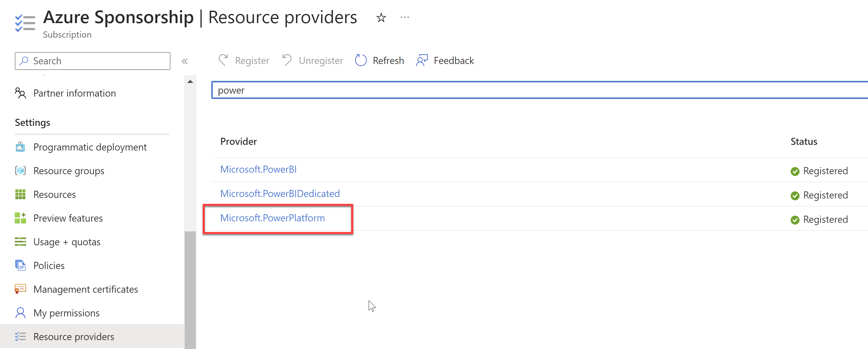This screenshot has width=868, height=349.
Task: Select the Management certificates icon
Action: point(20,289)
